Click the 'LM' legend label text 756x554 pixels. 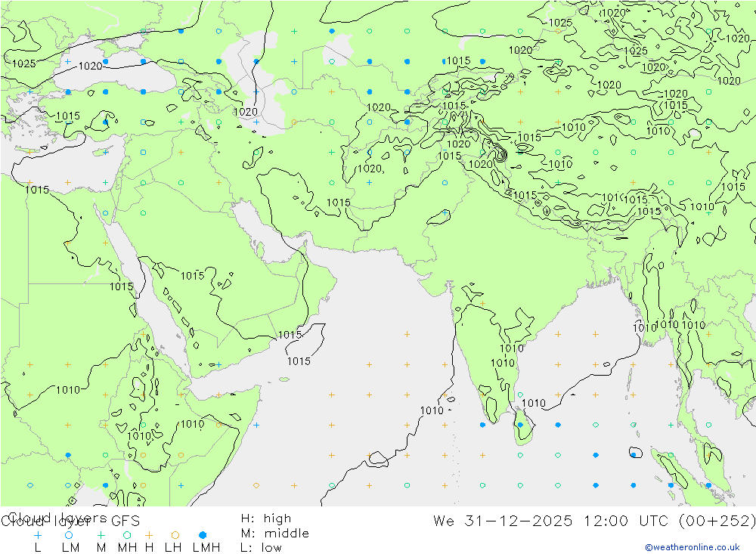click(x=70, y=548)
